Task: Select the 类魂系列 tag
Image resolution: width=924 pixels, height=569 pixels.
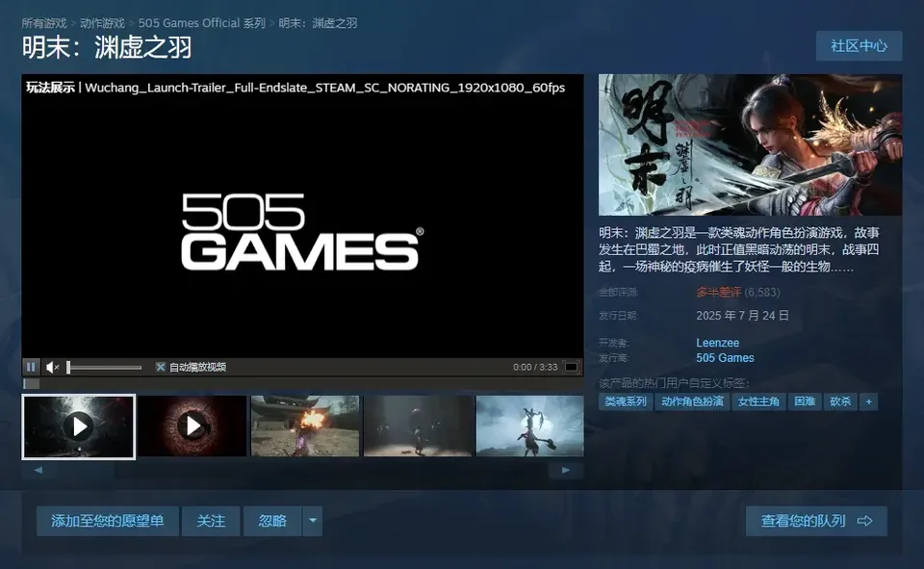Action: click(x=626, y=401)
